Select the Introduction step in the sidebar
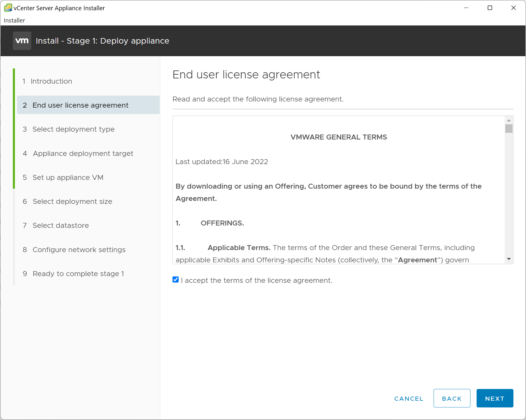 (x=51, y=81)
